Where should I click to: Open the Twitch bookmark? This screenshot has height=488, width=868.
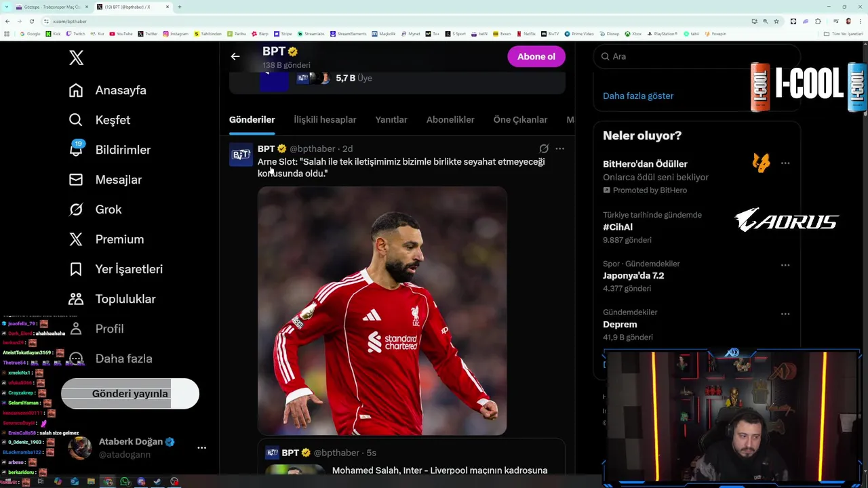[x=75, y=33]
